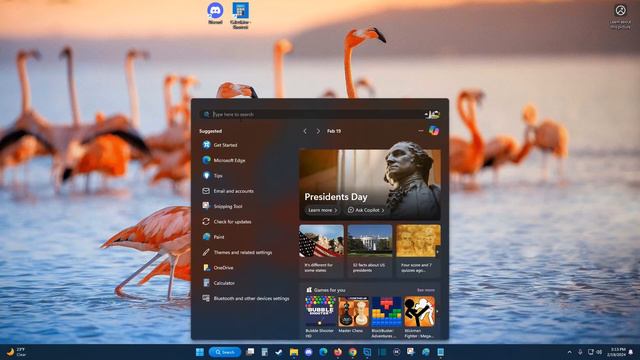
Task: Open Task View on the taskbar
Action: pyautogui.click(x=250, y=352)
